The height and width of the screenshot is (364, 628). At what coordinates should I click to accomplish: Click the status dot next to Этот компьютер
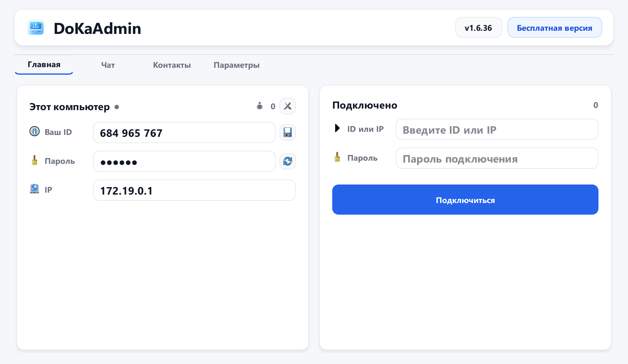tap(117, 107)
